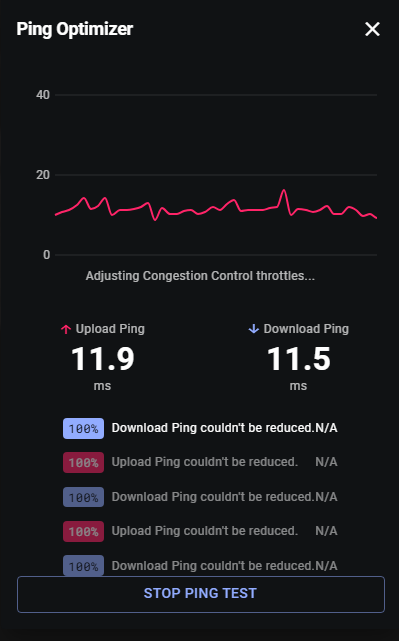Select the bottom partially hidden 100% badge
The image size is (399, 641).
pos(83,566)
